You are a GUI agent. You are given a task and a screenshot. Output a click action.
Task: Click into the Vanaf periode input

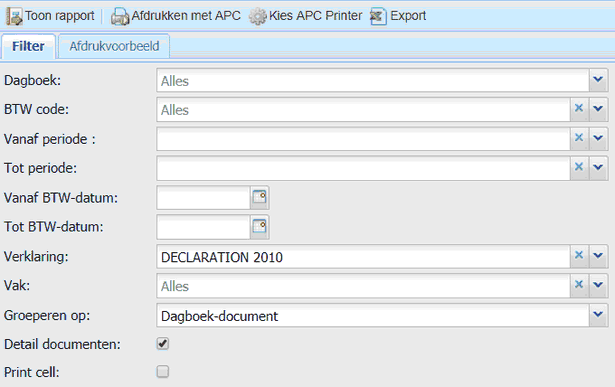point(364,139)
